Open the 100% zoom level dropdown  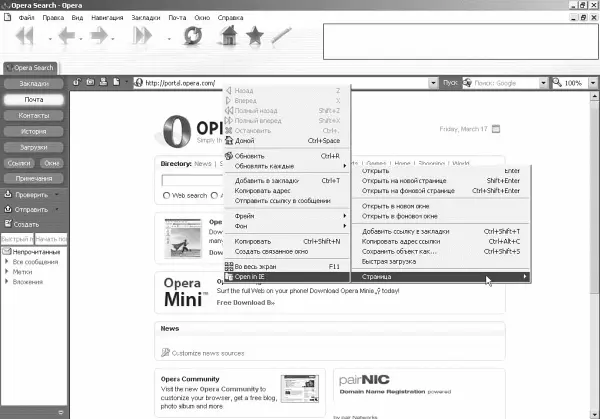(x=590, y=82)
